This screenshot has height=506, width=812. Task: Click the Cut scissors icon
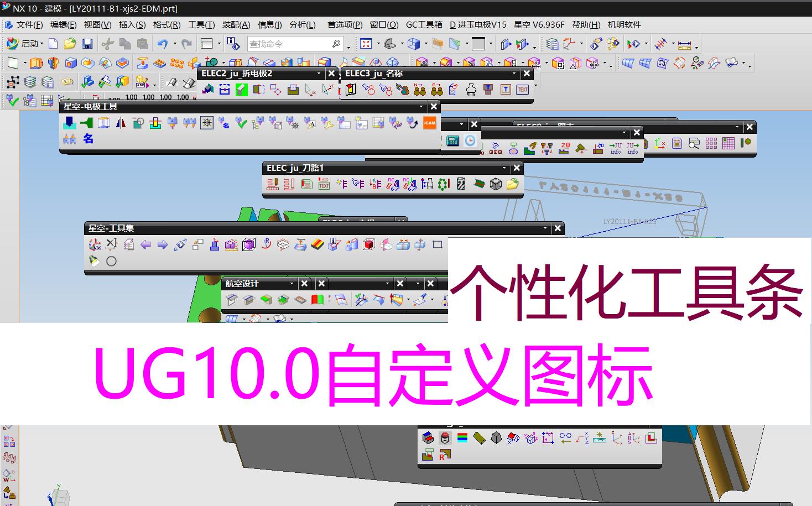click(x=108, y=44)
